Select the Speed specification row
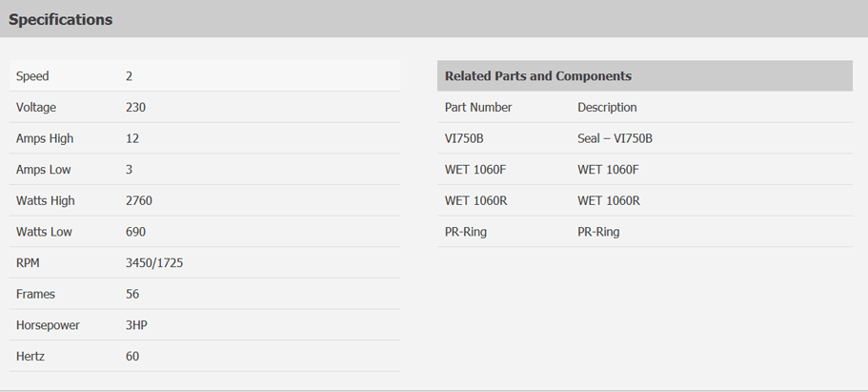Viewport: 868px width, 392px height. (x=205, y=76)
